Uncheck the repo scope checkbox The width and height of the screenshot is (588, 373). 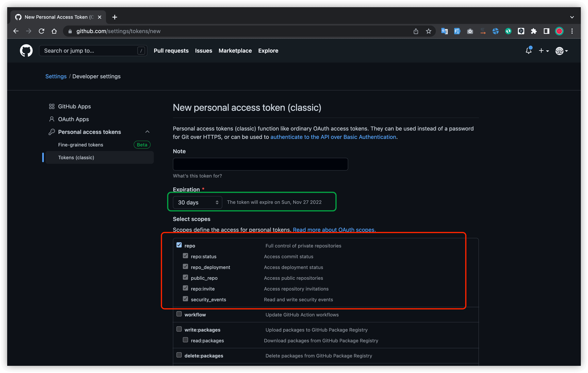click(x=179, y=245)
